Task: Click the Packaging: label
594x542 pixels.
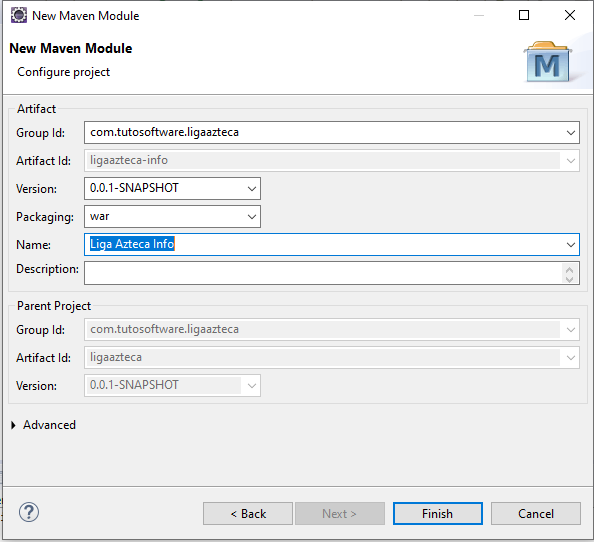Action: 45,217
